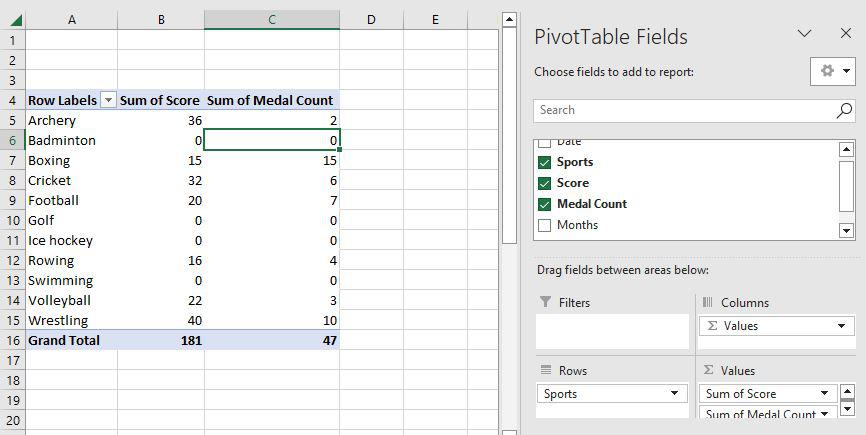
Task: Uncheck the Score field checkbox
Action: (544, 183)
